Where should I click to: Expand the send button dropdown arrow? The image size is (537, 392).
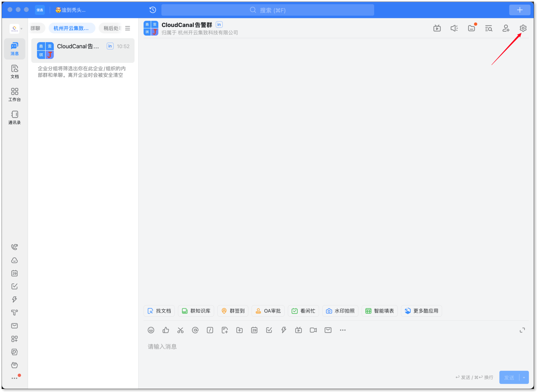[x=524, y=377]
